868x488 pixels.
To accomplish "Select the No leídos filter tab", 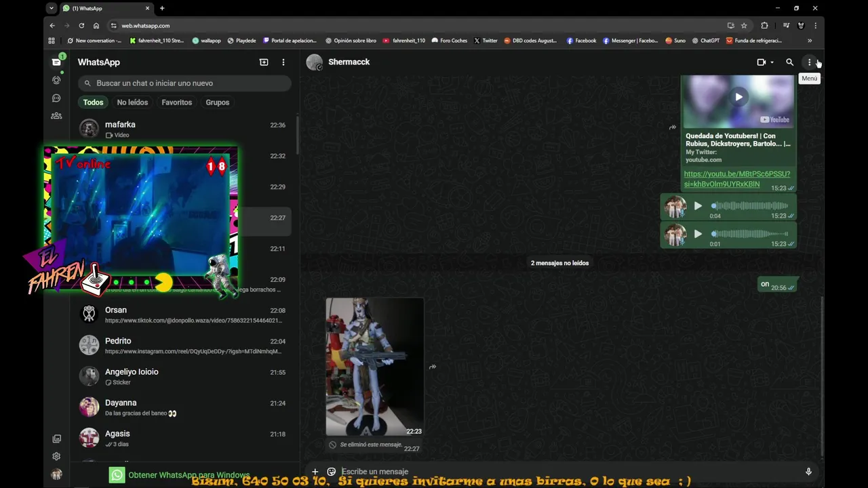I will coord(132,102).
